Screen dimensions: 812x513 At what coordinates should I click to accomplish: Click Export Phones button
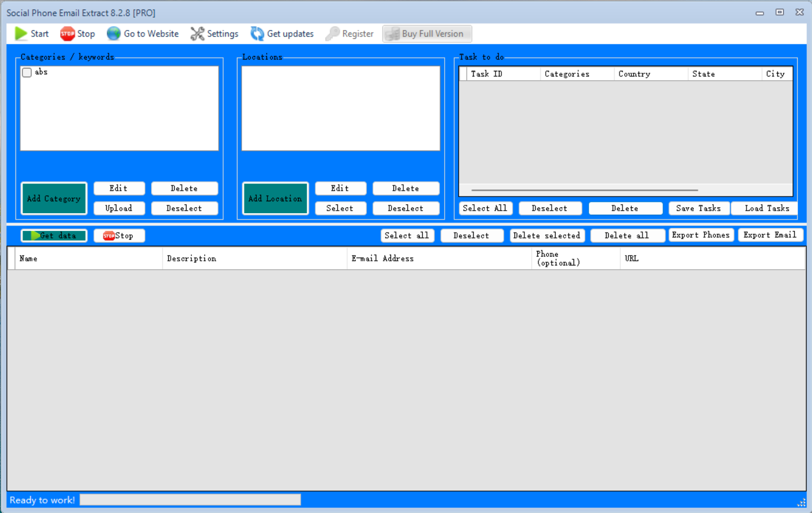point(701,235)
